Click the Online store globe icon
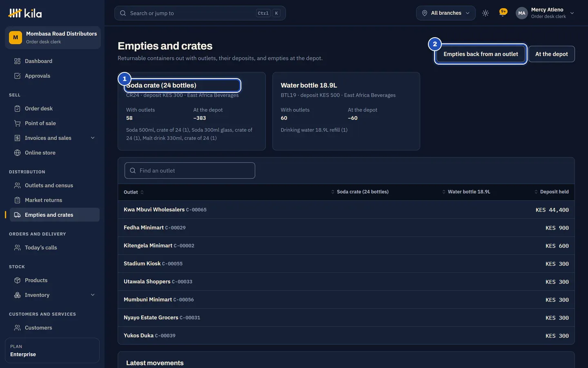Screen dimensions: 588x368 tap(17, 153)
